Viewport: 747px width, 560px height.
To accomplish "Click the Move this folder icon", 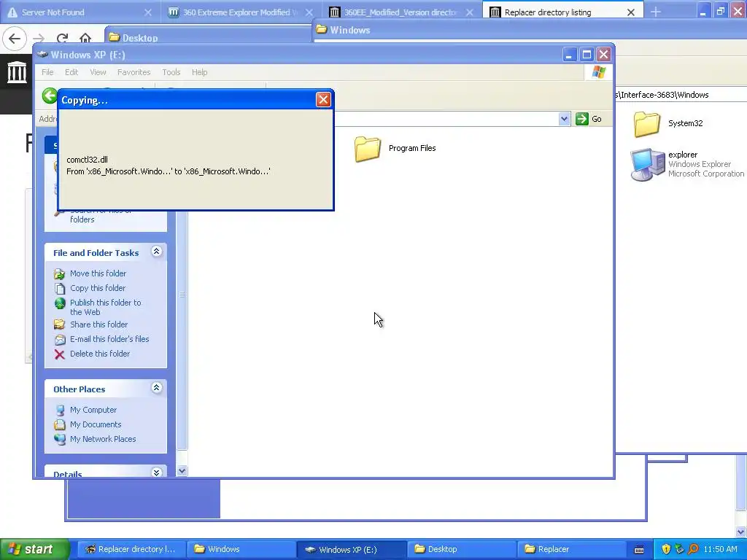I will (x=60, y=274).
